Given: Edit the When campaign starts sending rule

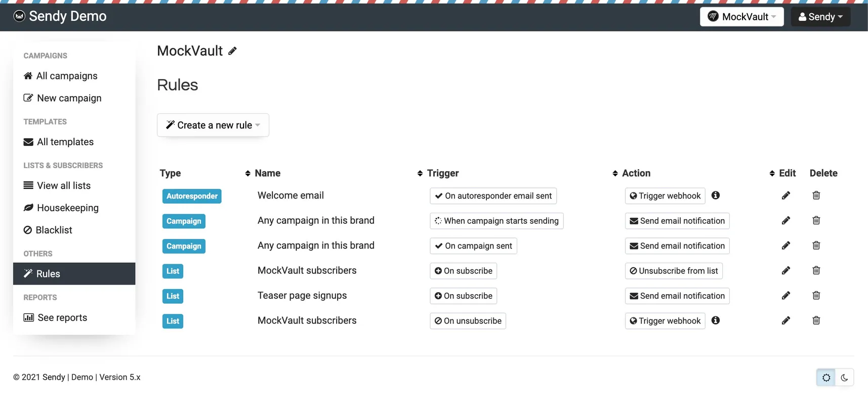Looking at the screenshot, I should 786,221.
